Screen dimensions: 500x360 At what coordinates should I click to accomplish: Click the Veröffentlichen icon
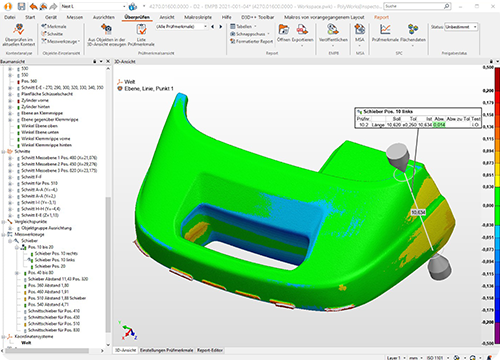[333, 30]
